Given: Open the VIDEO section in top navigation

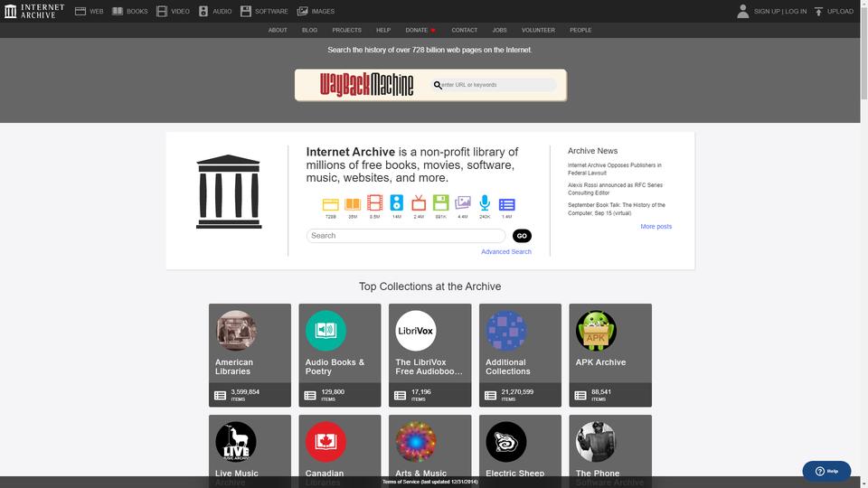Looking at the screenshot, I should [x=174, y=11].
